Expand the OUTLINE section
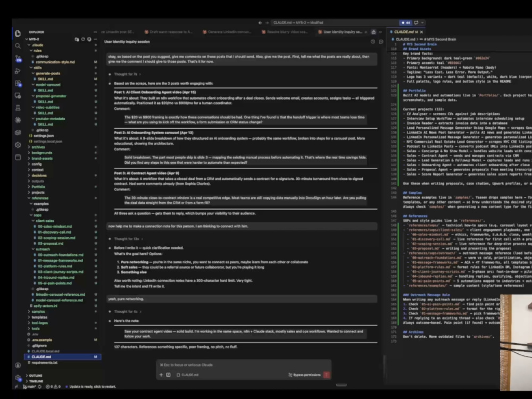Viewport: 532px width, 399px height. (34, 376)
